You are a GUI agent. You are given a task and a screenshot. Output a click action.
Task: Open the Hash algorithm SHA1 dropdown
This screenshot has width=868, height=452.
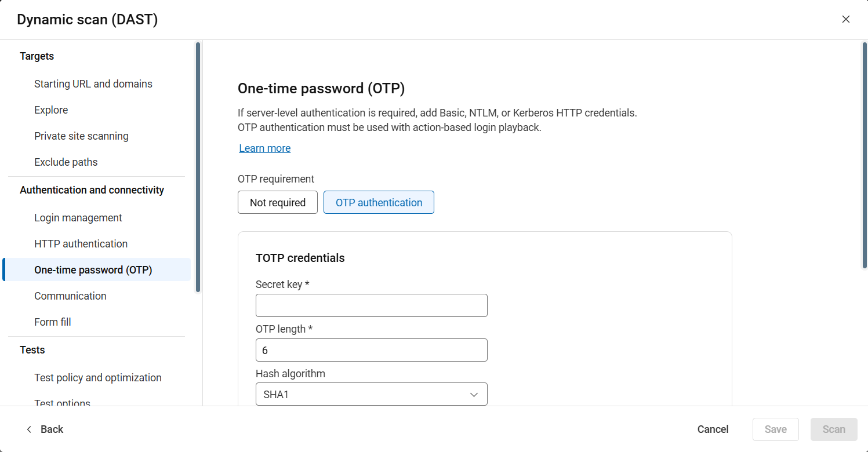point(371,395)
